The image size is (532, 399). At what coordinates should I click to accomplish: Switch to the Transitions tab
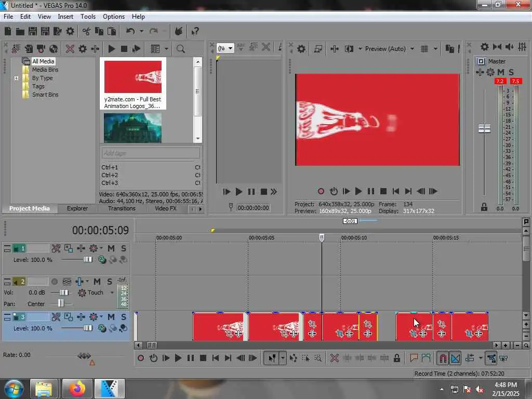coord(122,208)
